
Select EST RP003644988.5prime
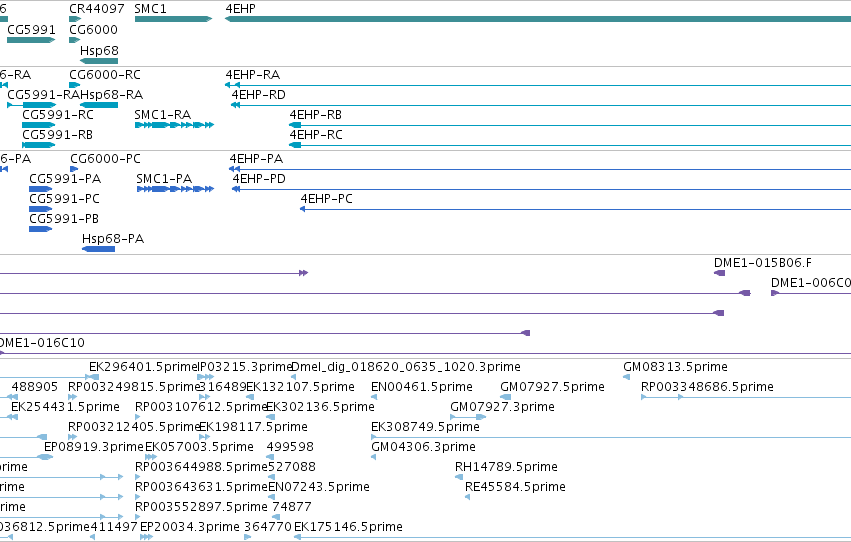tap(137, 477)
